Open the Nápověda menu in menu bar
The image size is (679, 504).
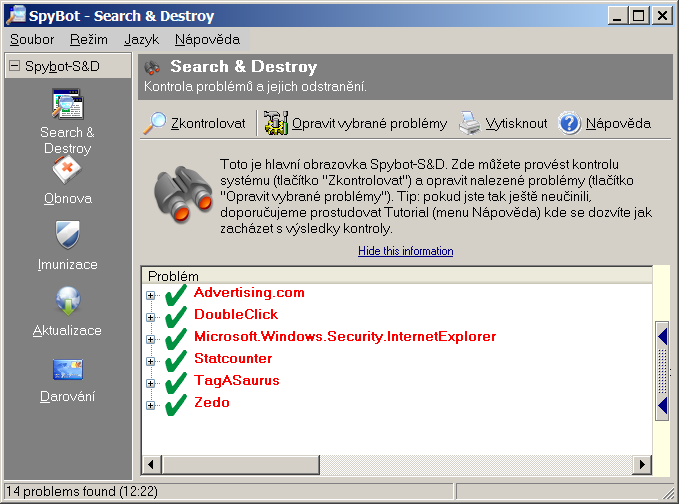[207, 39]
